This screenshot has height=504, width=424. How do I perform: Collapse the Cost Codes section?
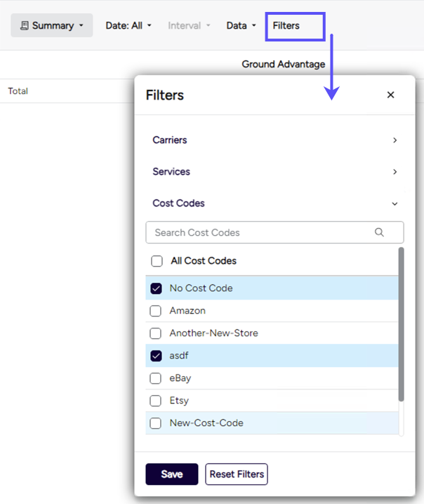pos(395,204)
